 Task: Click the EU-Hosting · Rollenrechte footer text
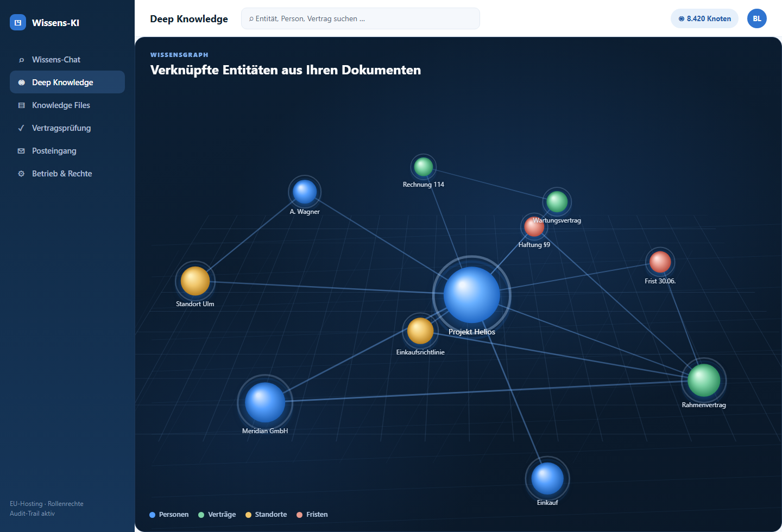(x=47, y=504)
